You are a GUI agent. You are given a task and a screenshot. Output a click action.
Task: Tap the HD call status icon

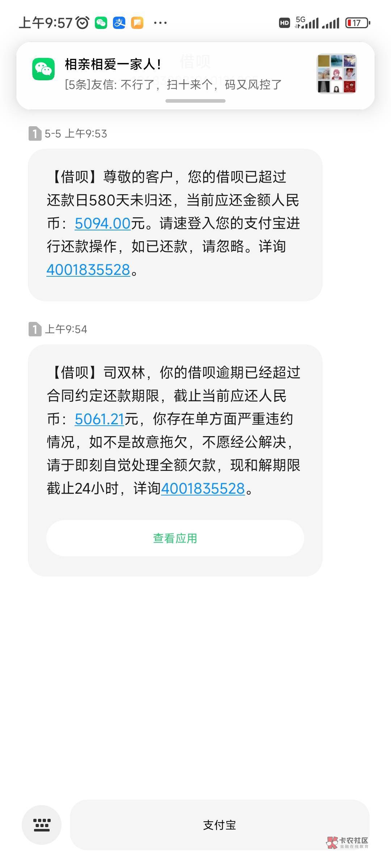[284, 23]
